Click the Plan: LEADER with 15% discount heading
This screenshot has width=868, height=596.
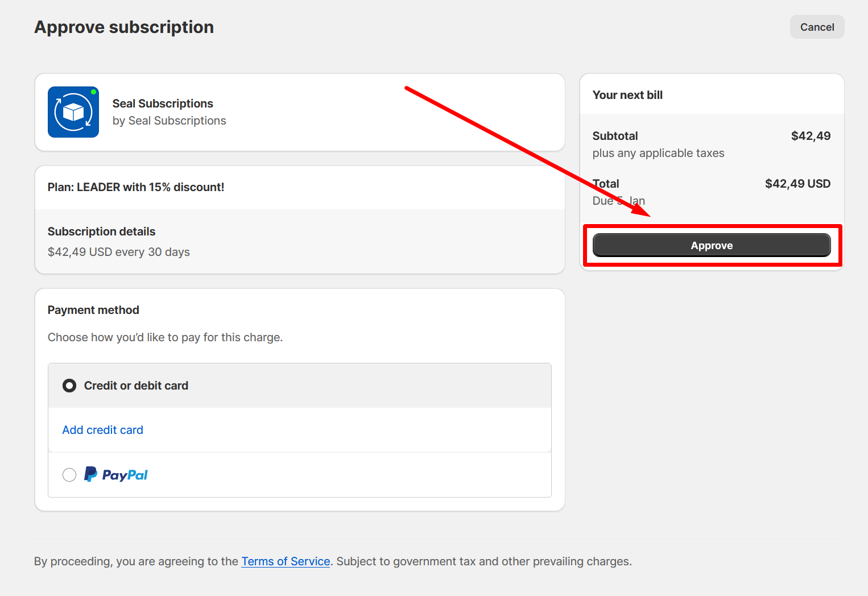click(x=136, y=187)
